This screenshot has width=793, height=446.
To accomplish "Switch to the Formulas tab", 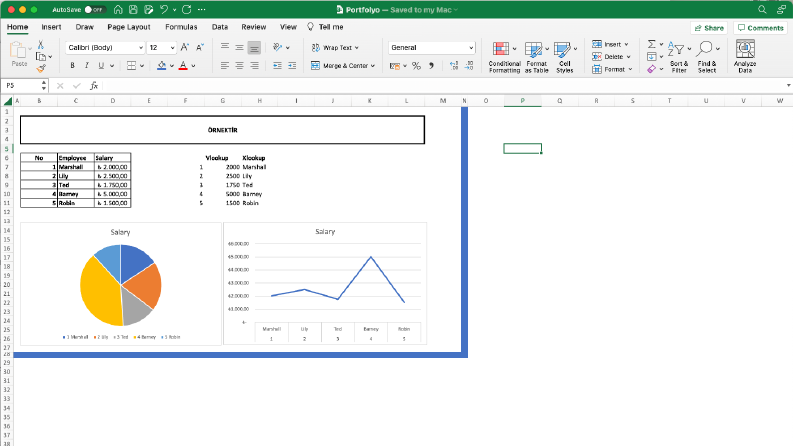I will [x=181, y=27].
